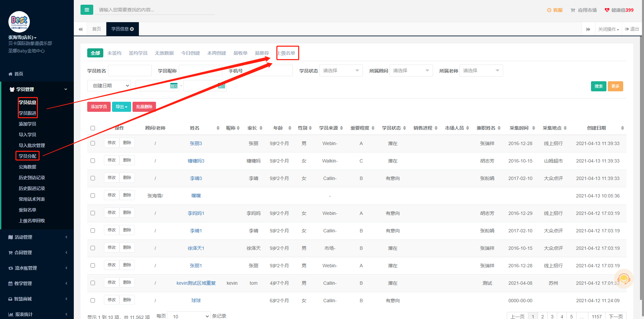Click the green 搜索 search button

(599, 86)
